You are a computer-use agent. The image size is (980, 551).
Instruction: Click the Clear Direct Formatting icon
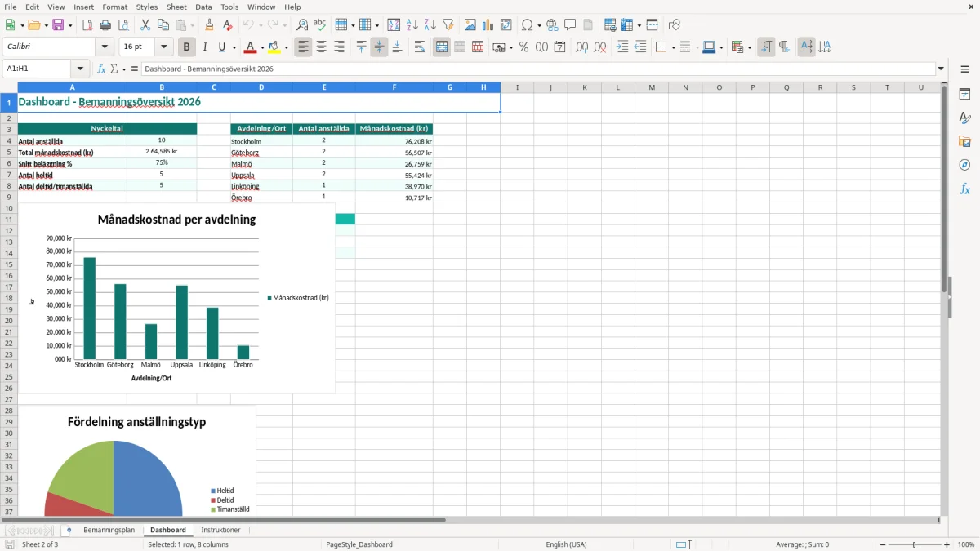(228, 25)
